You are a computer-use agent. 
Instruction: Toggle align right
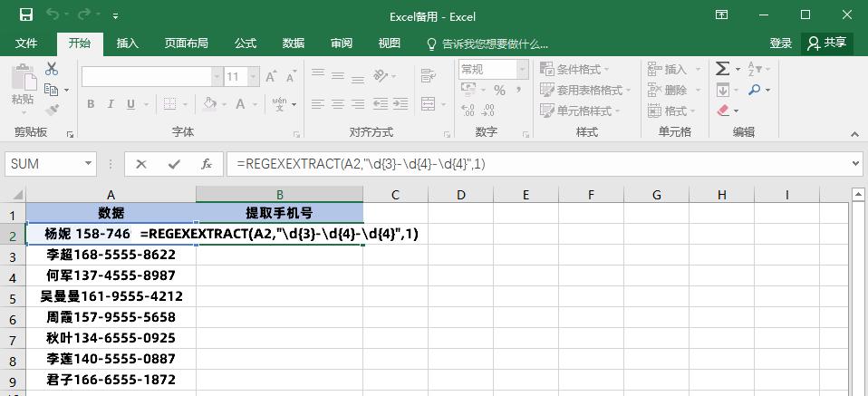358,103
